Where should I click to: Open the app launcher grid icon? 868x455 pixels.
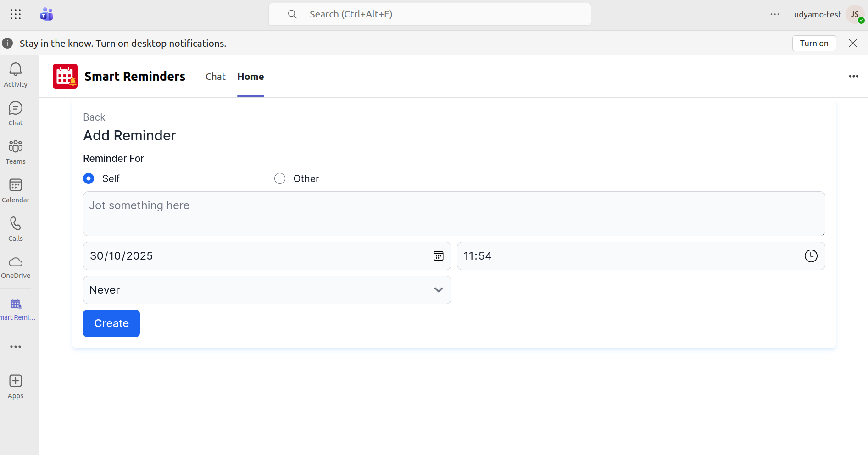(16, 14)
